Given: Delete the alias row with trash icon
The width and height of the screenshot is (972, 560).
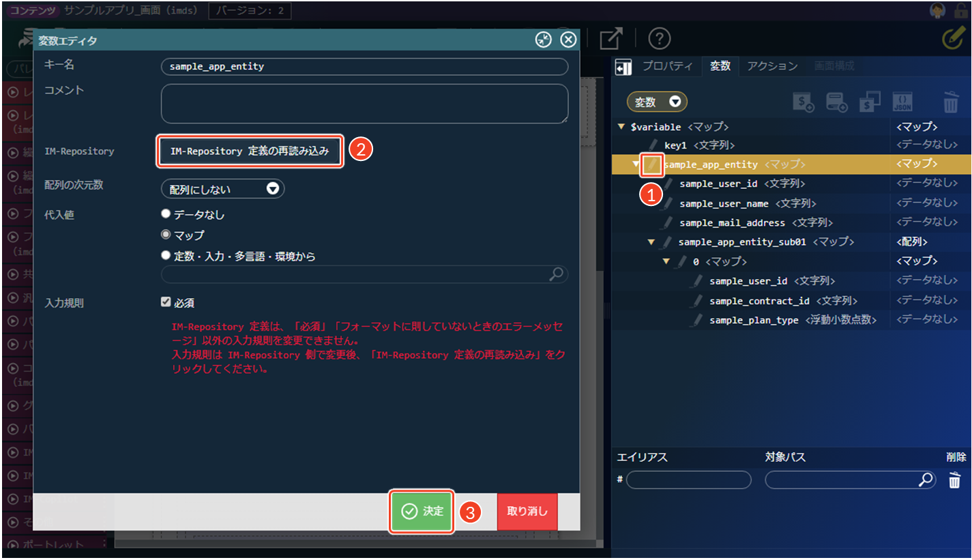Looking at the screenshot, I should click(x=955, y=480).
